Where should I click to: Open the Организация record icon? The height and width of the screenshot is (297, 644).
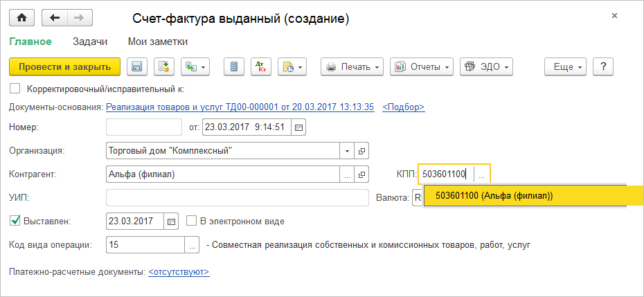pos(361,151)
